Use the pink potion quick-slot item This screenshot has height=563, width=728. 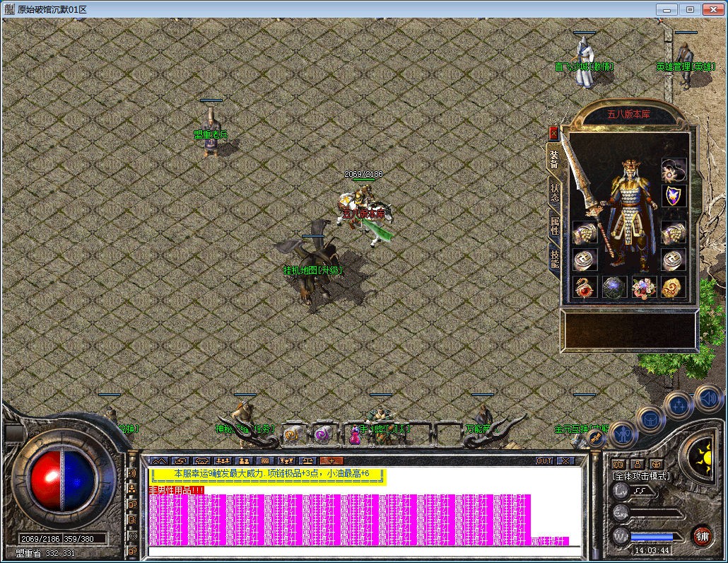point(355,435)
